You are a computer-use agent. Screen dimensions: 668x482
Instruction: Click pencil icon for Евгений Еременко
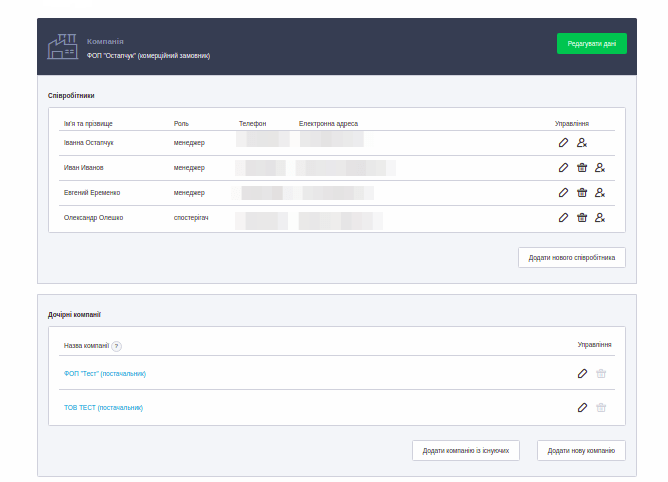pyautogui.click(x=564, y=193)
